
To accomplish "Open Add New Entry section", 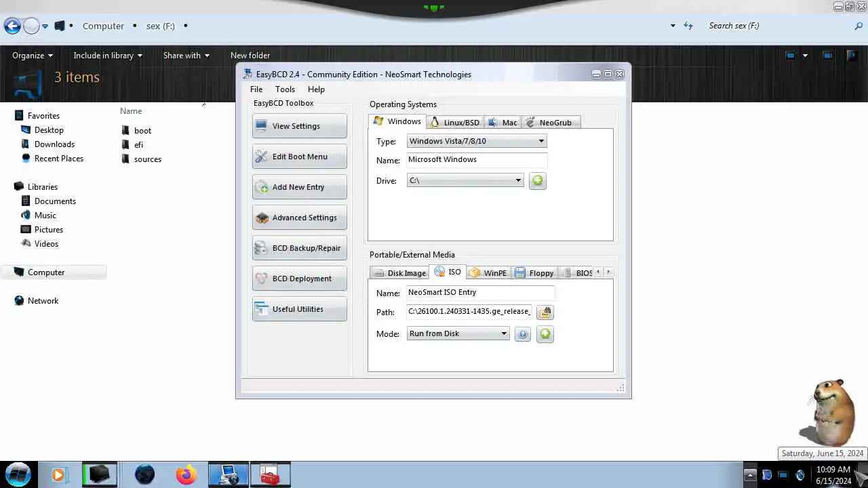I will pyautogui.click(x=299, y=187).
